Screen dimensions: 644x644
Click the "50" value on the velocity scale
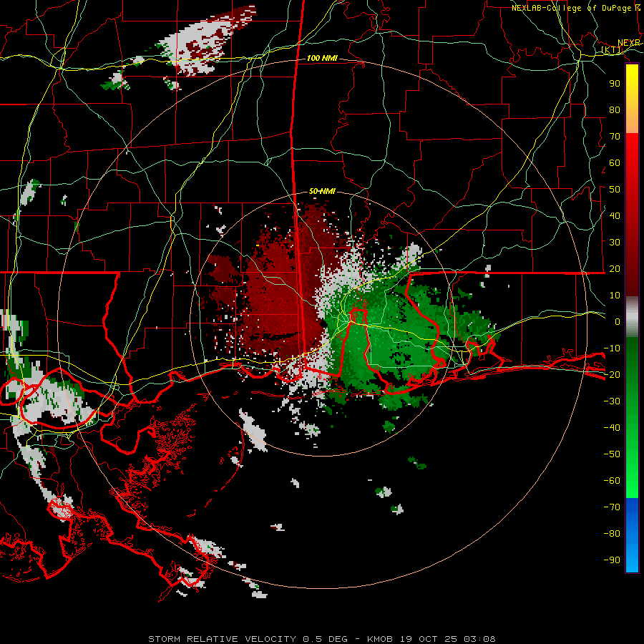click(615, 190)
